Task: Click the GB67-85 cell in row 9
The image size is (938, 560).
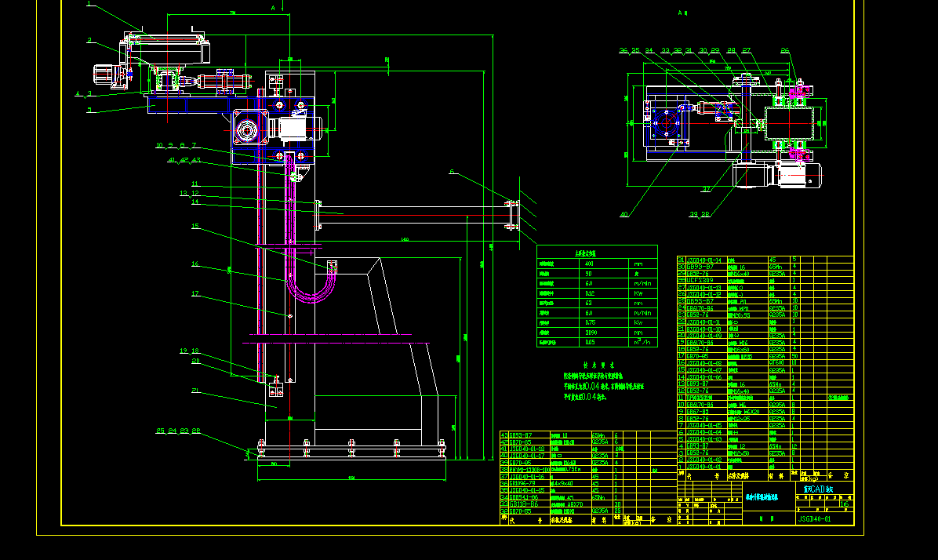Action: 697,412
